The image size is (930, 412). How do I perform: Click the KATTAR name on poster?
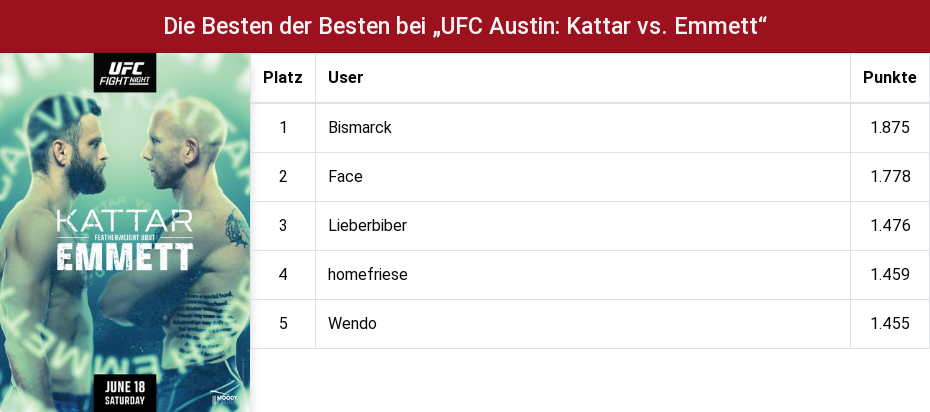click(125, 221)
